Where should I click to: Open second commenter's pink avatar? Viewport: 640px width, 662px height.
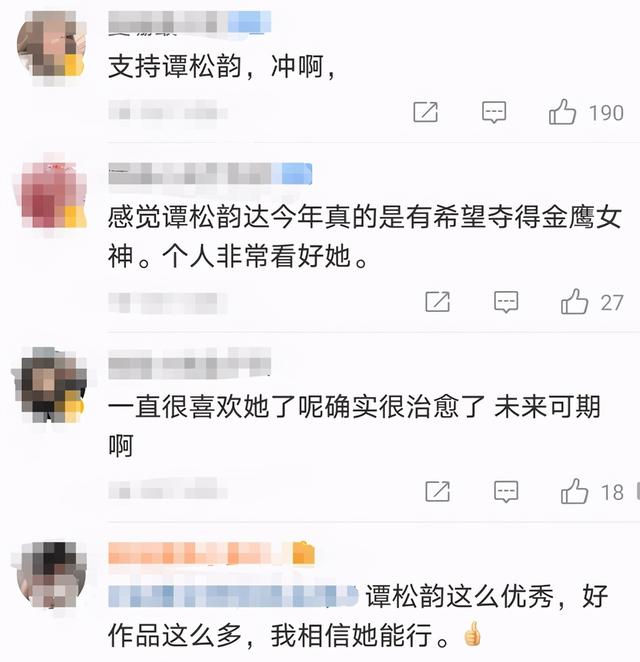(x=52, y=194)
